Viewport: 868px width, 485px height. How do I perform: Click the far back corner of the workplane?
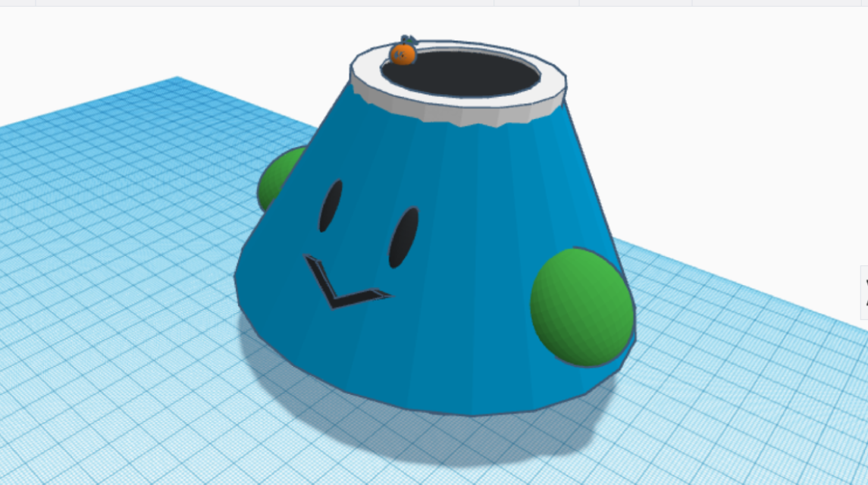click(x=178, y=80)
